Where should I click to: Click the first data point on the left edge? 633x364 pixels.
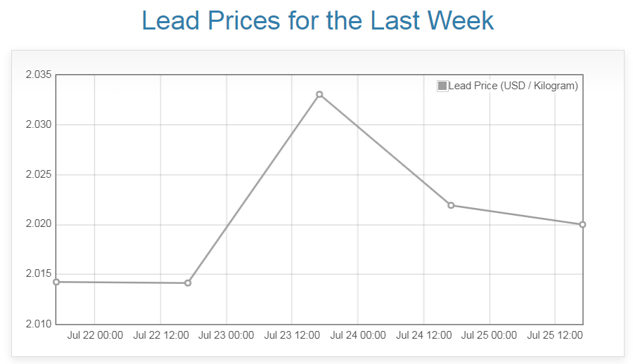pos(56,282)
